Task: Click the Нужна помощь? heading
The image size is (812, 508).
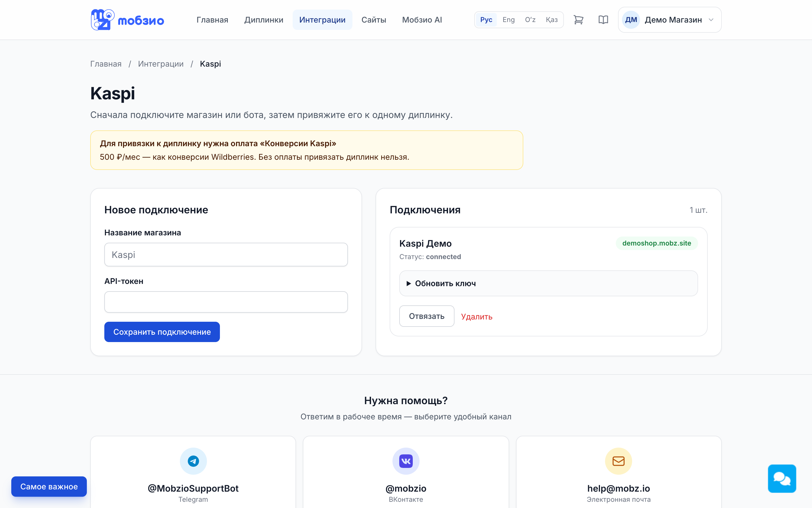Action: coord(406,400)
